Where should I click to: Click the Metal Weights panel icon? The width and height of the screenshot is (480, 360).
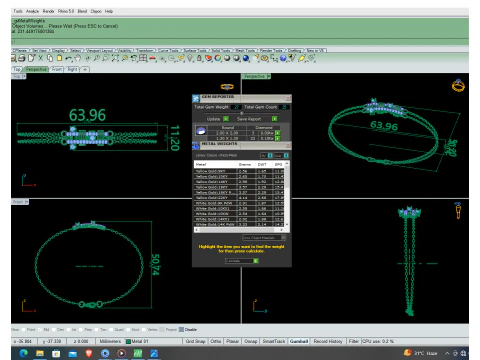click(x=196, y=145)
